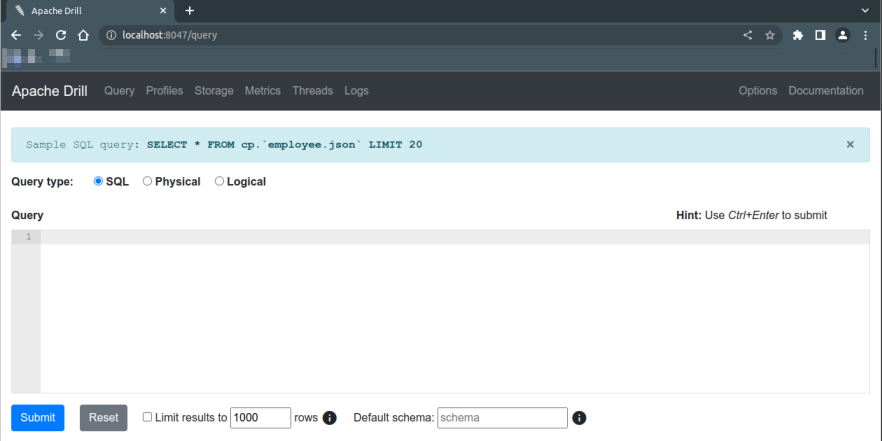This screenshot has width=882, height=441.
Task: Select the Logical query type
Action: click(219, 181)
